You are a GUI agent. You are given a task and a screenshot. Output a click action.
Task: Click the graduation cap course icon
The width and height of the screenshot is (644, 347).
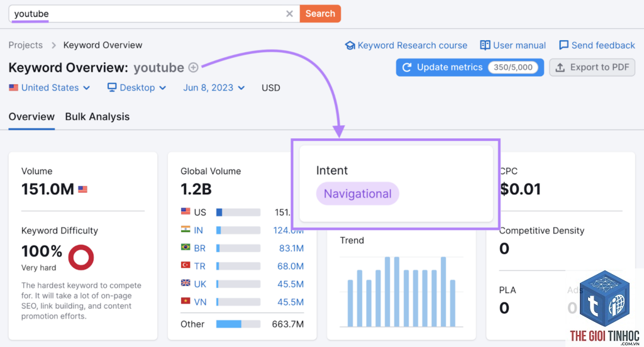pyautogui.click(x=350, y=45)
